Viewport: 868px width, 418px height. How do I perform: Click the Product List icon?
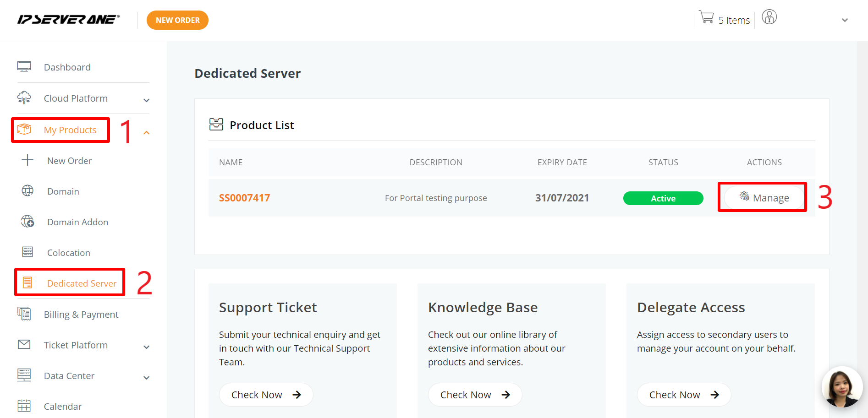tap(216, 124)
